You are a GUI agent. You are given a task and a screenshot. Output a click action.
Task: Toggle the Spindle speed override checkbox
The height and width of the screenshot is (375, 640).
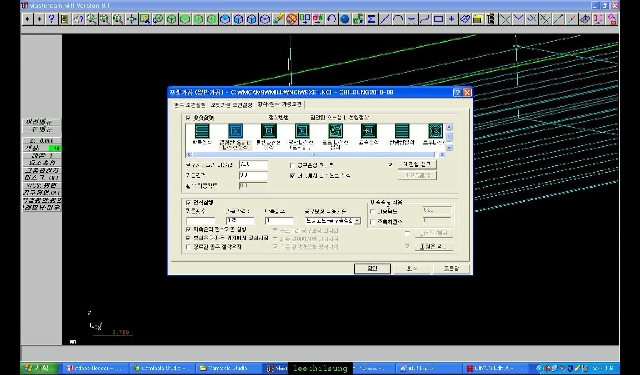372,222
